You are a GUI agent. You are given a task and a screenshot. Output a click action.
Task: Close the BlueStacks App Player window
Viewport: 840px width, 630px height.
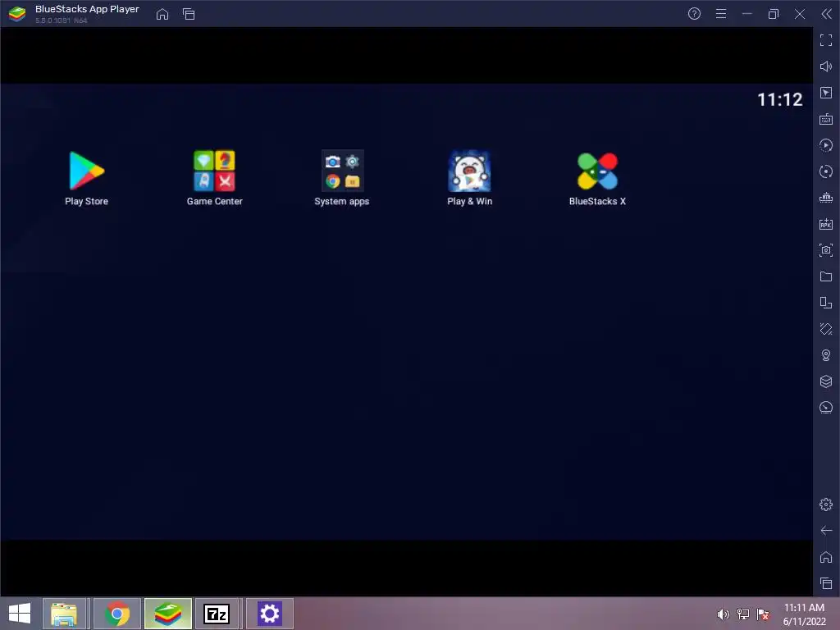point(799,14)
